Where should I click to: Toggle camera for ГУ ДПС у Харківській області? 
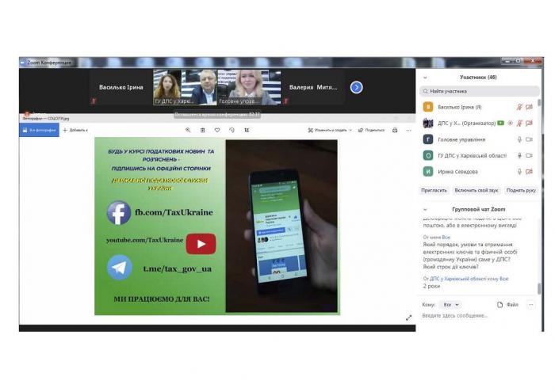pos(530,155)
